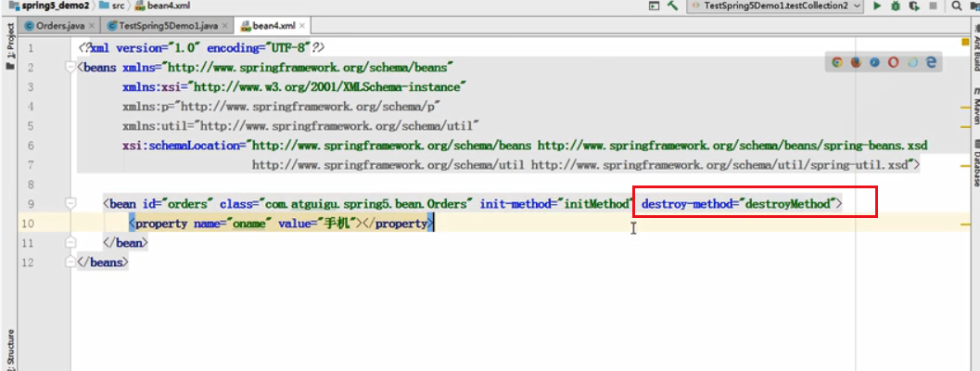
Task: Click the property name value "oname"
Action: 248,224
